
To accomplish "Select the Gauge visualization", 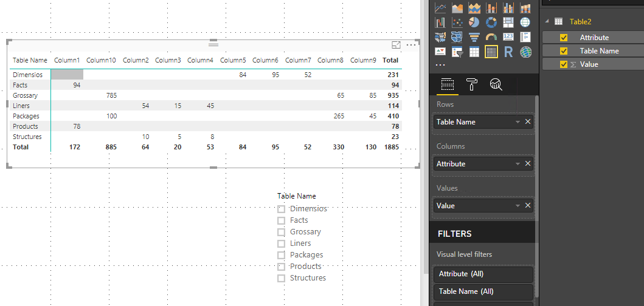I will point(491,37).
